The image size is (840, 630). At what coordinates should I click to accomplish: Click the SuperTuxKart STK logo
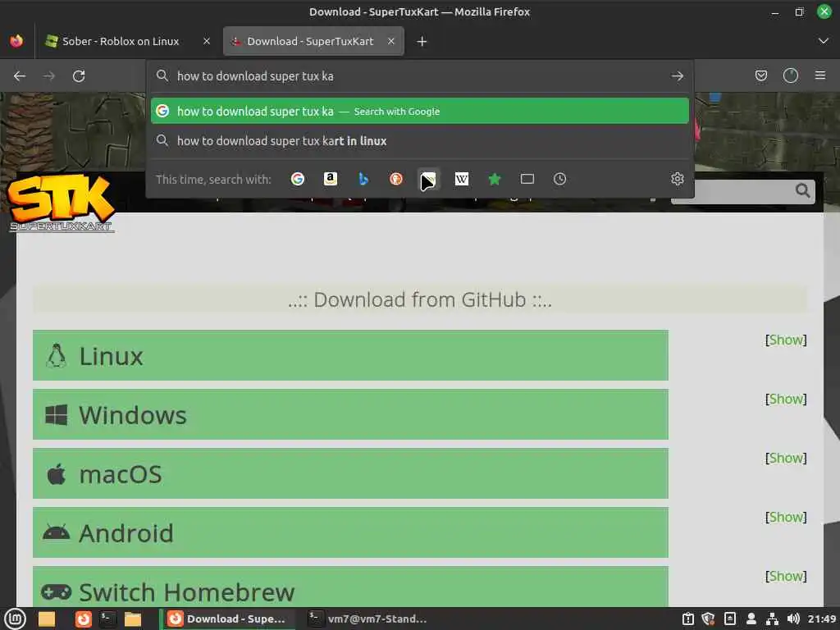61,203
